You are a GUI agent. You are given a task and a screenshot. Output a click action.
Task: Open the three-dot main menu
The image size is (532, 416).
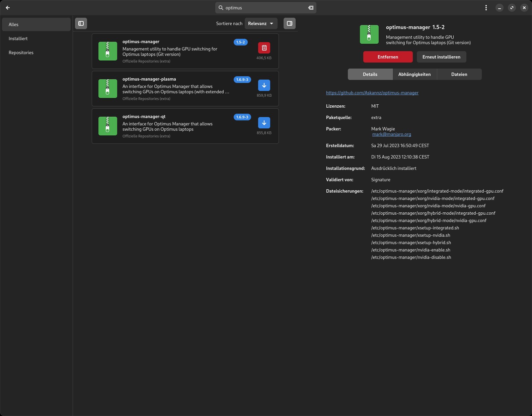point(486,8)
